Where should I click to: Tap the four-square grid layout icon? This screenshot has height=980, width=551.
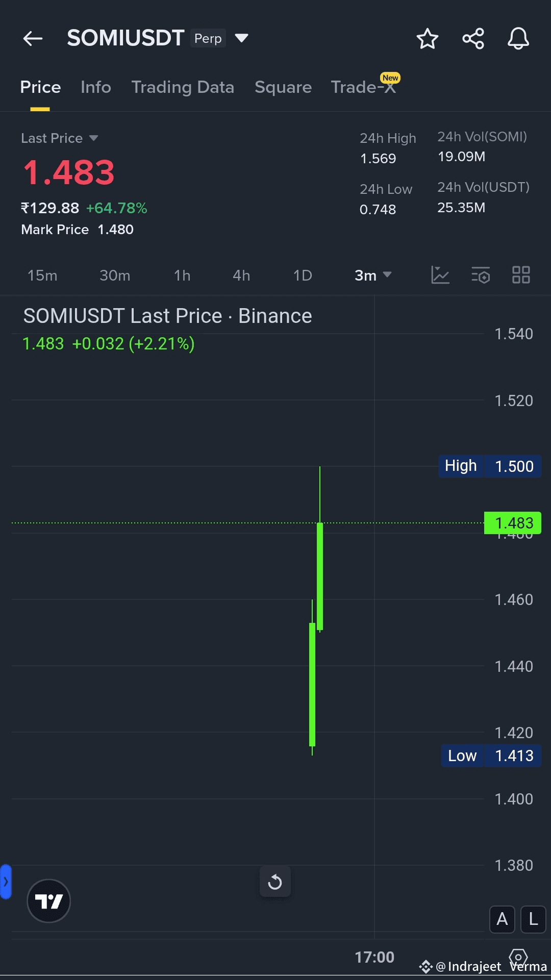coord(521,275)
